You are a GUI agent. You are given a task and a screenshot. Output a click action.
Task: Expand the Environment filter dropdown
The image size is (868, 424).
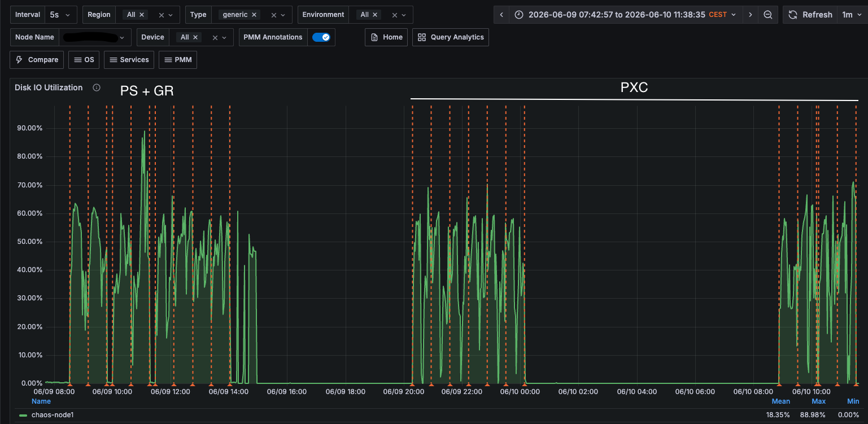[x=404, y=15]
